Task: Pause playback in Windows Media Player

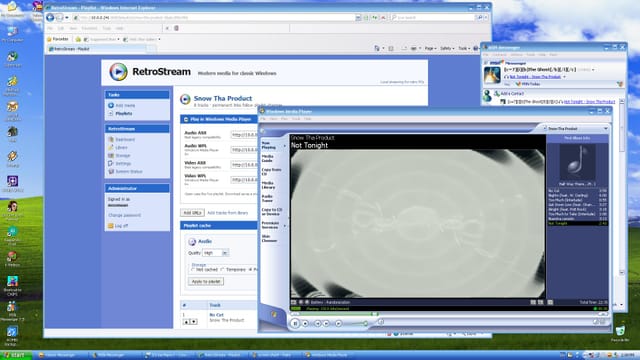Action: (x=295, y=323)
